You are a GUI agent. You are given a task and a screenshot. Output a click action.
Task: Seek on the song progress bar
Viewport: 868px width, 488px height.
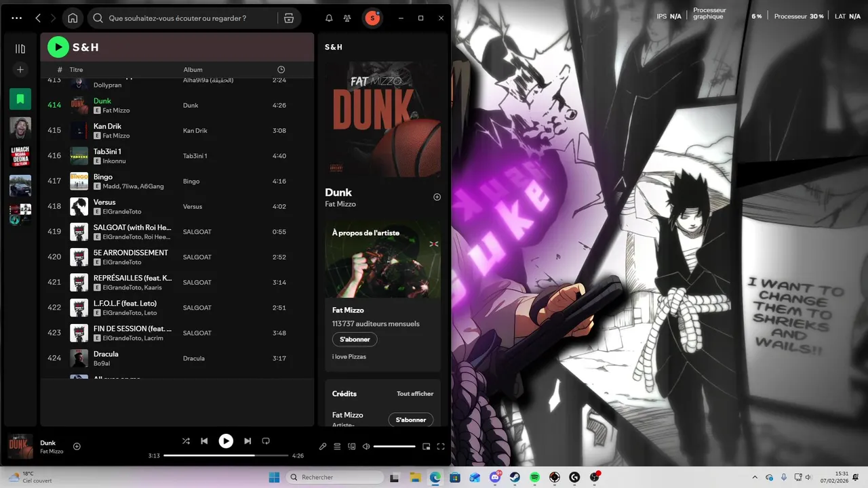click(226, 455)
